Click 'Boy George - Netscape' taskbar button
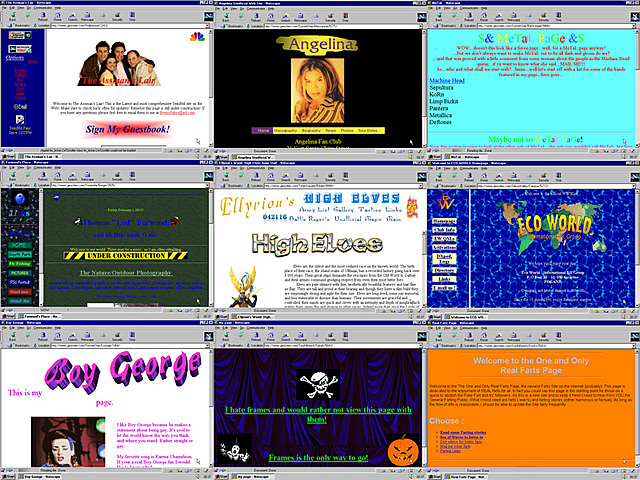640x480 pixels. (42, 476)
